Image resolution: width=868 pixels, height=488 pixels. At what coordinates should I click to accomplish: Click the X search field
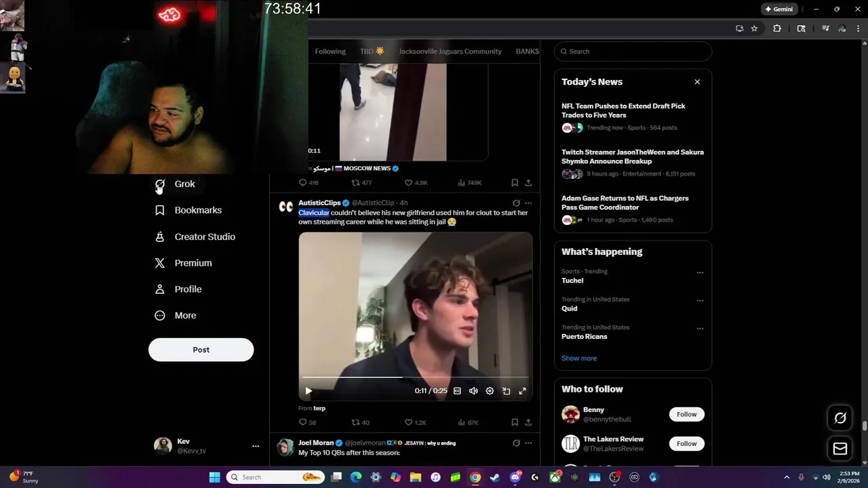633,52
